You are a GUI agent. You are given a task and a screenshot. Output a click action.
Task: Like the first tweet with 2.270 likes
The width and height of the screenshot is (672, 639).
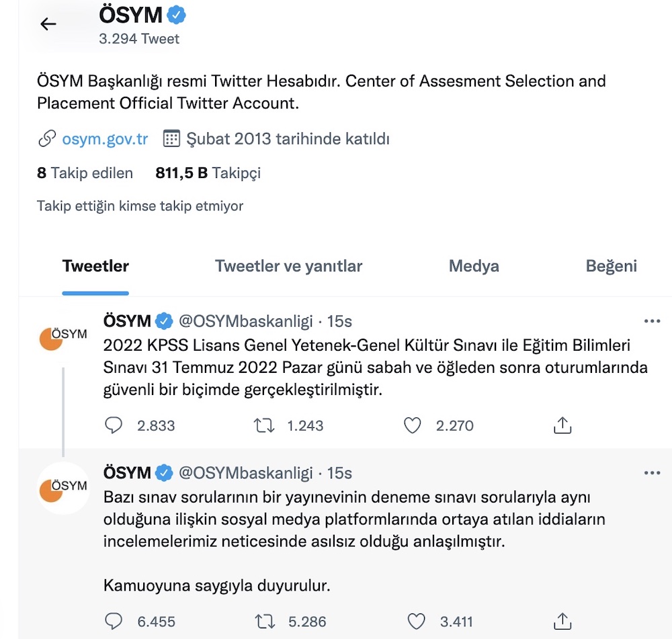pyautogui.click(x=413, y=425)
